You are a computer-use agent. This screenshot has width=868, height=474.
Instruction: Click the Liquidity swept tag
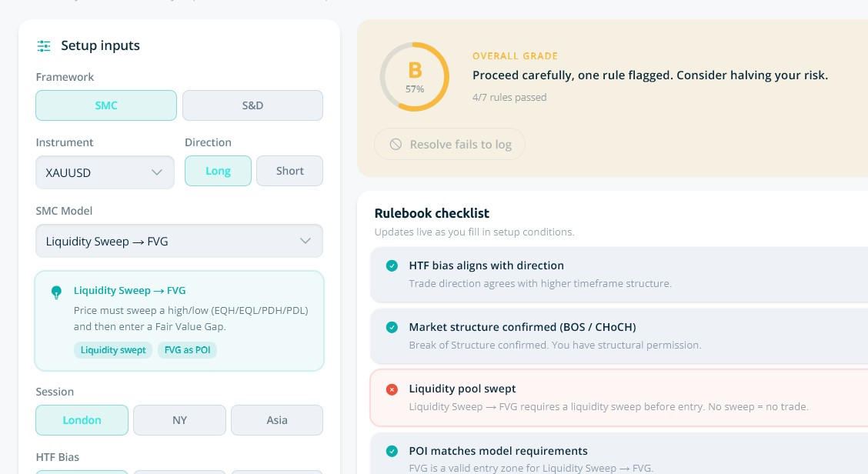(113, 350)
